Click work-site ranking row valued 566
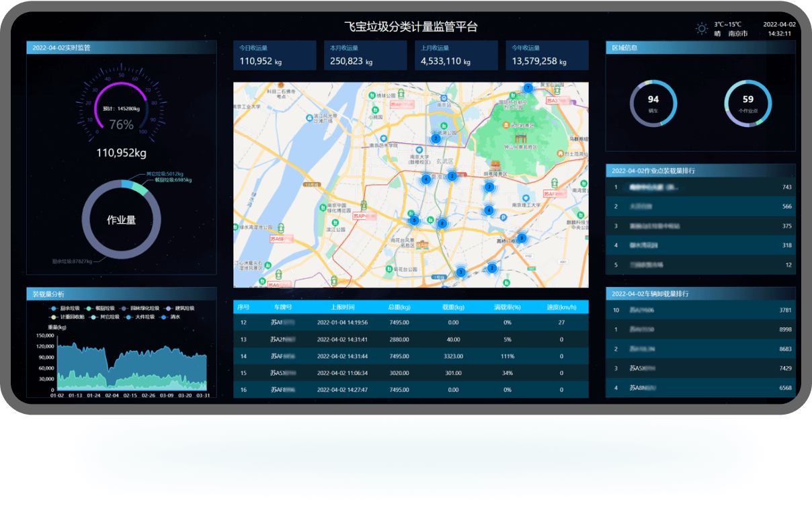The width and height of the screenshot is (812, 506). click(700, 206)
